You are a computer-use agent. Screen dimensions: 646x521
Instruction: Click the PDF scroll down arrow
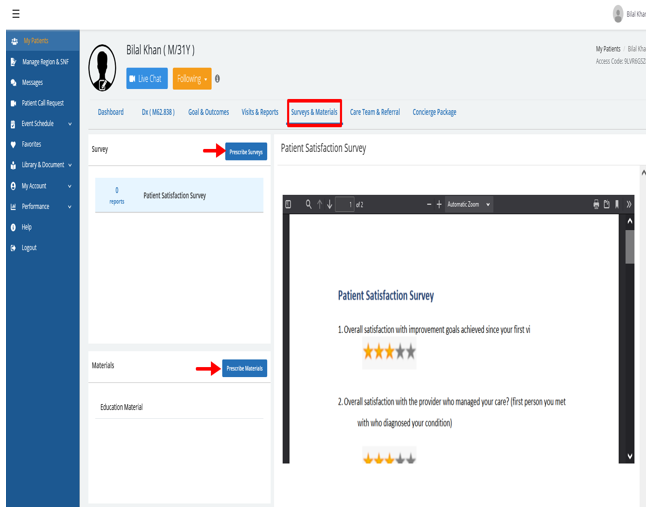coord(630,456)
